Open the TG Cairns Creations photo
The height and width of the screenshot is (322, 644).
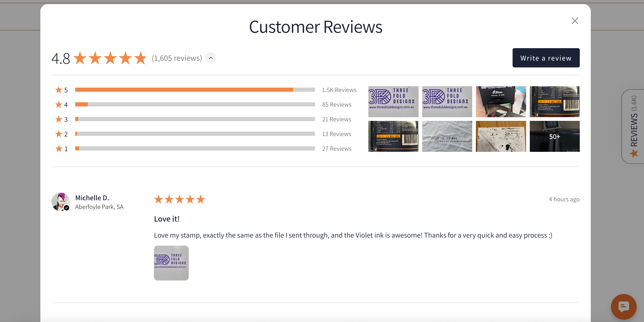pyautogui.click(x=447, y=136)
